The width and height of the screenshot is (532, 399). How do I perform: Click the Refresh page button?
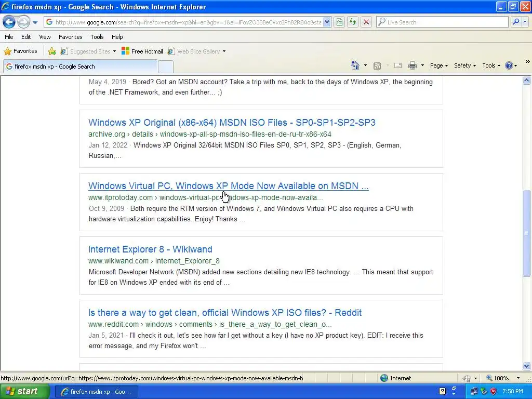click(x=353, y=22)
